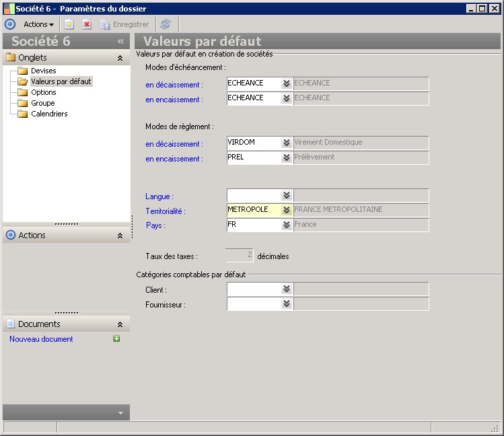Click the règlement en décaissement link label

coord(174,144)
